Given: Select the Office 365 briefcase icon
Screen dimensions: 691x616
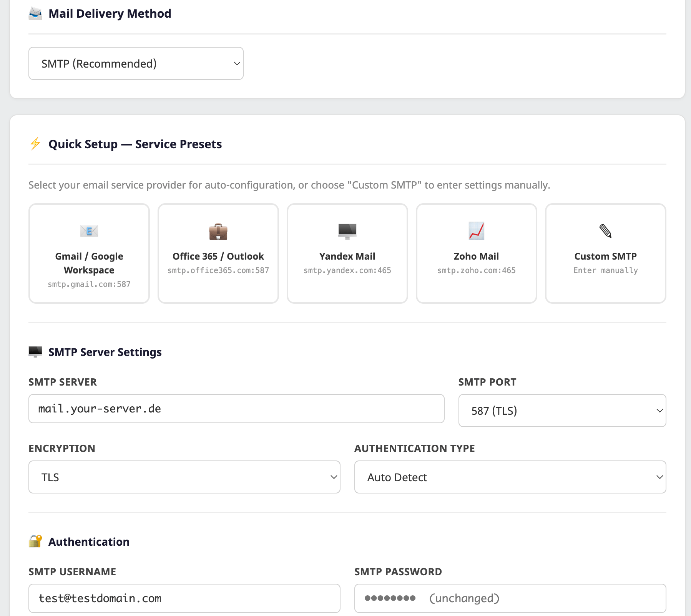Looking at the screenshot, I should (218, 231).
